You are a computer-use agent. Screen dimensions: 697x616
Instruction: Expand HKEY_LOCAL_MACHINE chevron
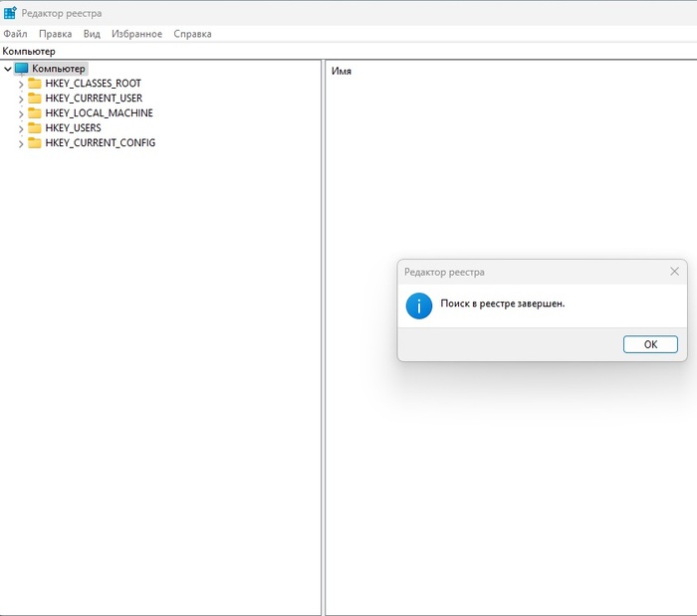pyautogui.click(x=21, y=113)
